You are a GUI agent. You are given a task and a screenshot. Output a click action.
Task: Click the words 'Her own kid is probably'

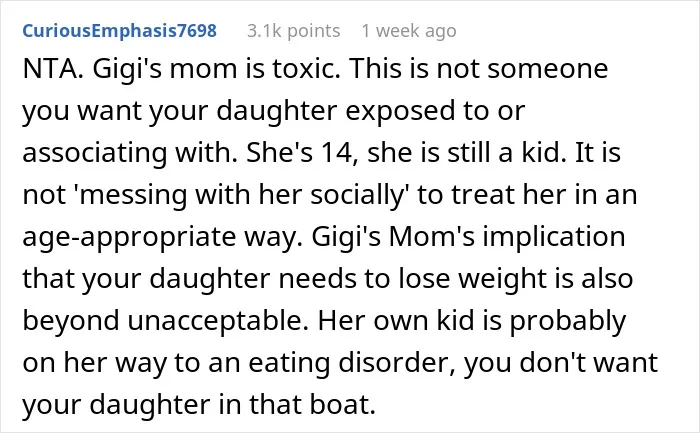click(x=472, y=321)
